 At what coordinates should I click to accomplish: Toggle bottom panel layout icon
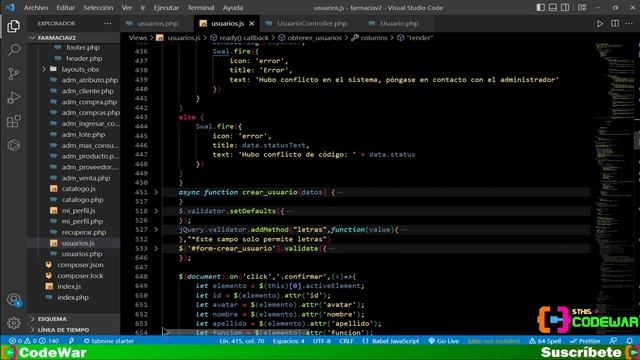tap(552, 8)
